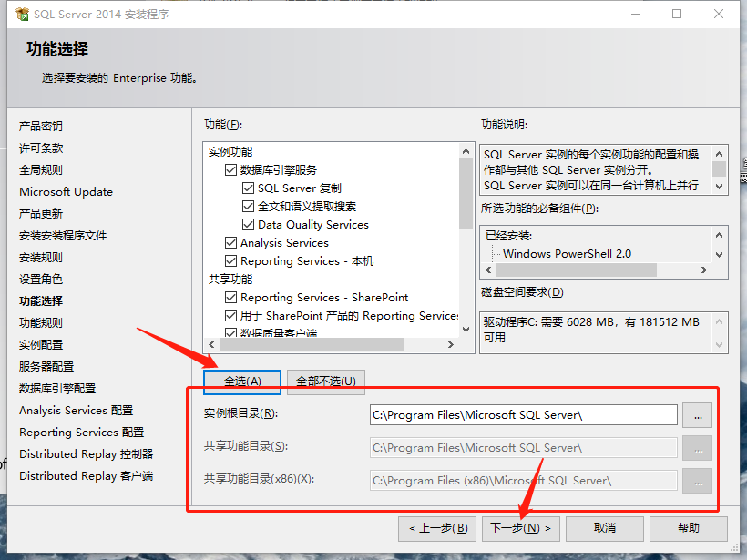Screen dimensions: 747x560
Task: Uncheck SQL Server 复制 feature
Action: (x=248, y=188)
